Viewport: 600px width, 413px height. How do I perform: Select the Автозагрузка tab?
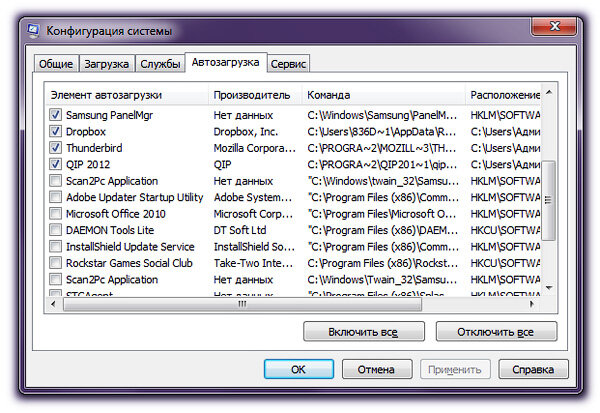(x=226, y=62)
